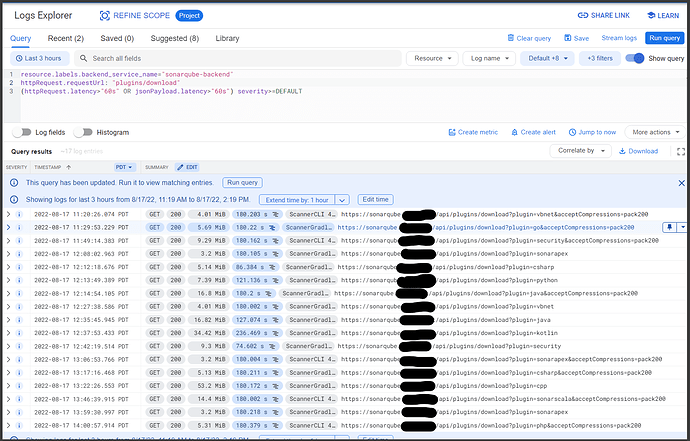This screenshot has width=690, height=441.
Task: Click the 180.22 s latency chip
Action: pos(255,228)
